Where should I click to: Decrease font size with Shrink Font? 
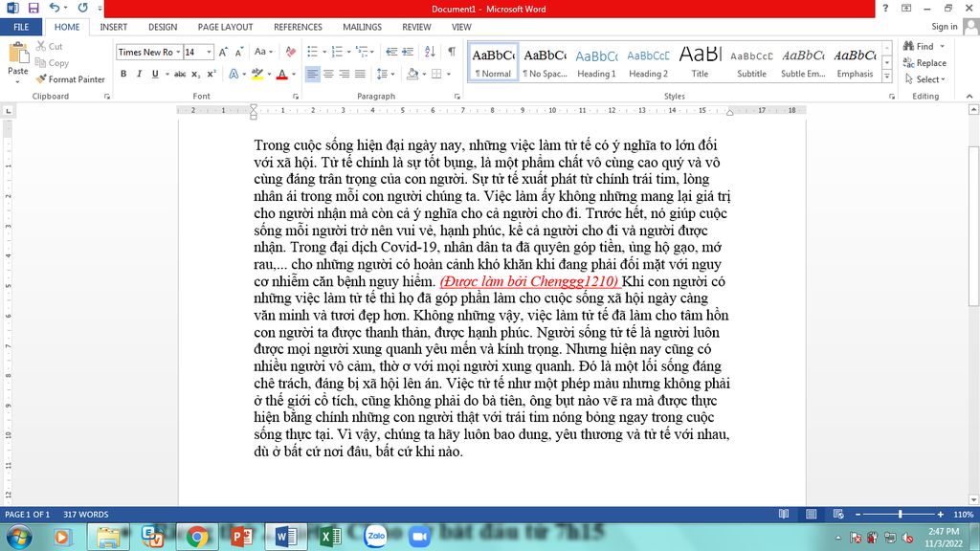click(238, 52)
